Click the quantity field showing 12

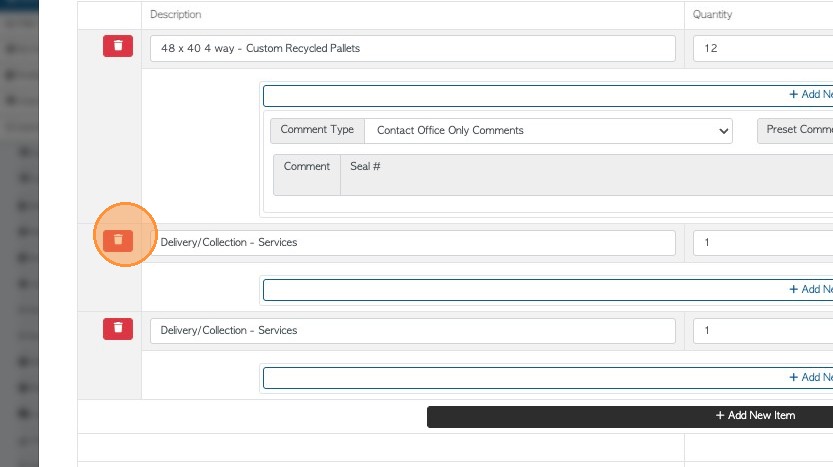click(762, 48)
